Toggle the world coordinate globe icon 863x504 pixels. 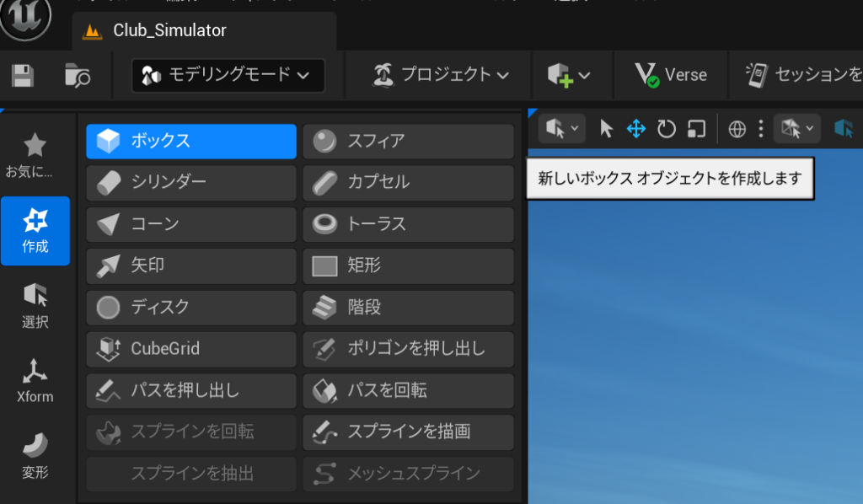[x=737, y=129]
